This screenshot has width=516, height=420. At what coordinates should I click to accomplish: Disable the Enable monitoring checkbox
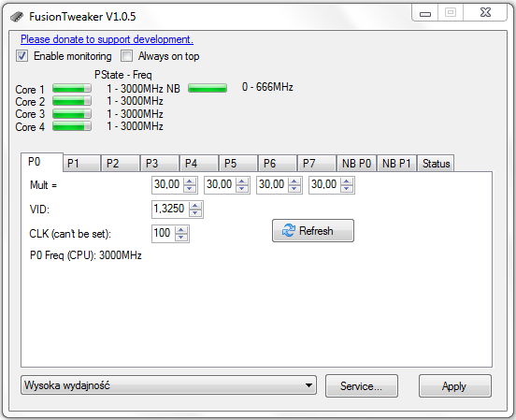[x=22, y=56]
